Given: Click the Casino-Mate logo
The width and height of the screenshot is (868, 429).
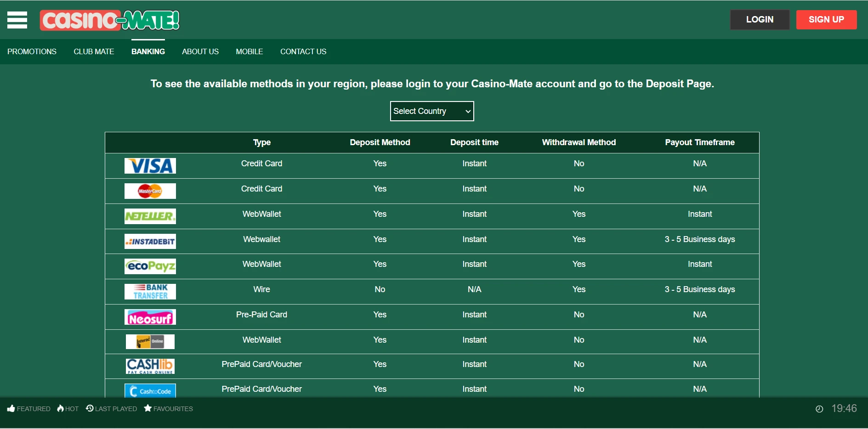Looking at the screenshot, I should click(110, 20).
